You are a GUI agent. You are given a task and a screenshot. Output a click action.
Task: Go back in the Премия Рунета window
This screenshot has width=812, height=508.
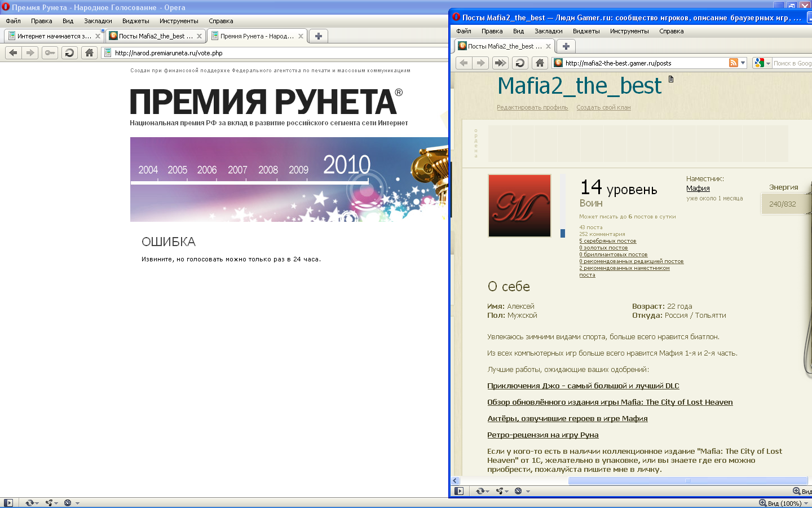click(14, 52)
